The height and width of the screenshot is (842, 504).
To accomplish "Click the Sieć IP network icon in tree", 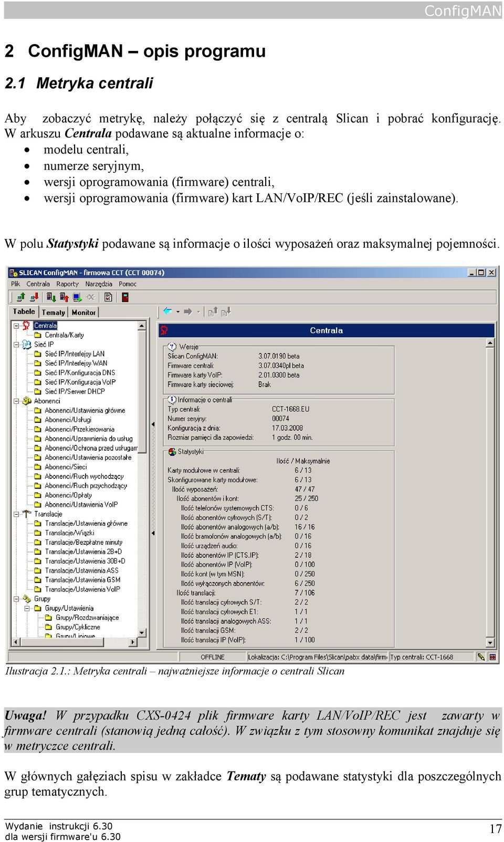I will coord(27,345).
